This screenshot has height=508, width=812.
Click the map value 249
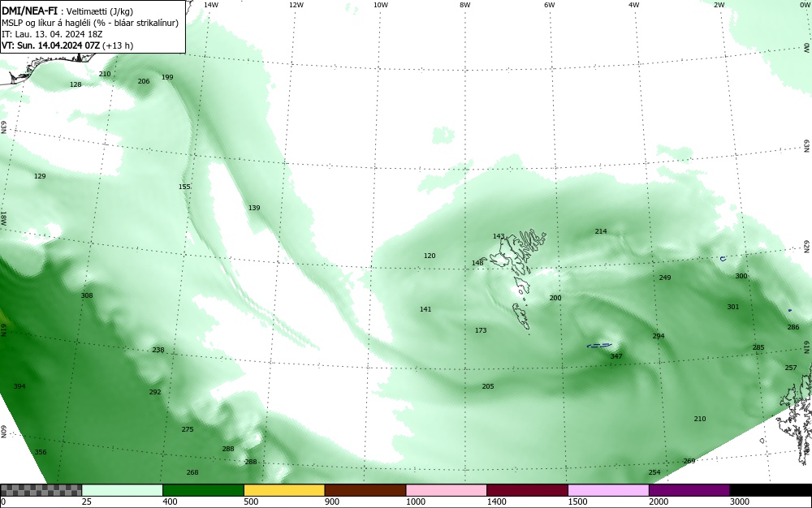coord(665,278)
